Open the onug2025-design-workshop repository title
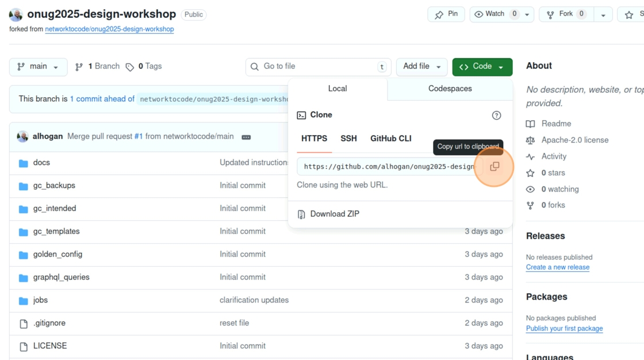This screenshot has height=360, width=644. click(101, 14)
